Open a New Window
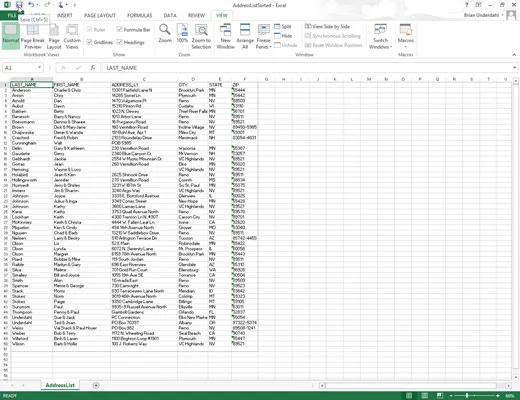This screenshot has height=400, width=520. (225, 30)
